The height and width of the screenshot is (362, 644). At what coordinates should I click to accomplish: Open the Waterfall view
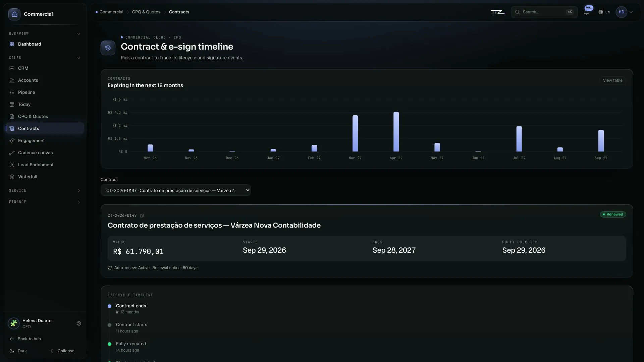[45, 177]
